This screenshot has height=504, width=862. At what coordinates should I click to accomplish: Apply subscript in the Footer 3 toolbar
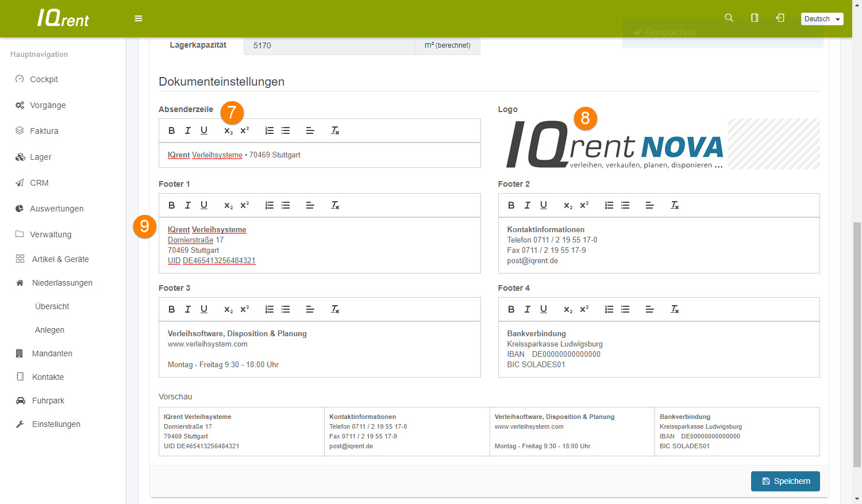228,309
